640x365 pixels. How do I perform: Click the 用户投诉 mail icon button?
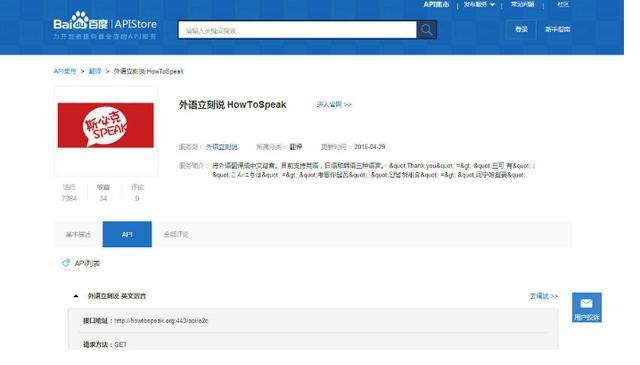pos(587,307)
